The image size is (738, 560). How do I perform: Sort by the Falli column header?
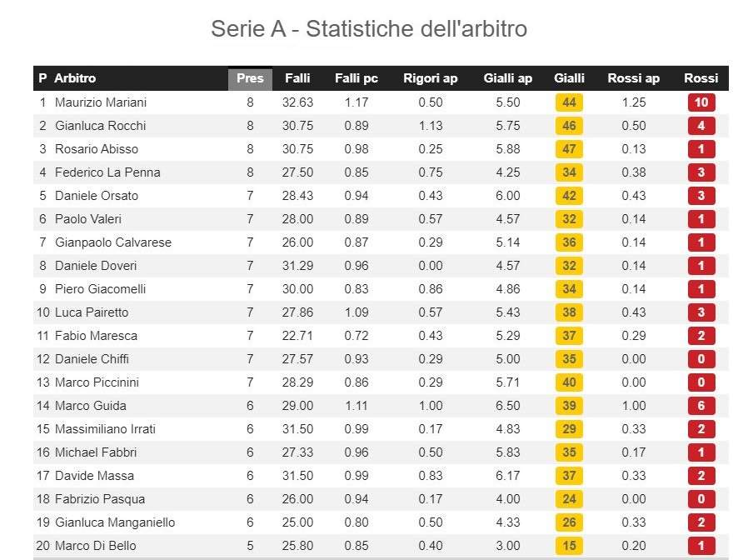point(297,78)
